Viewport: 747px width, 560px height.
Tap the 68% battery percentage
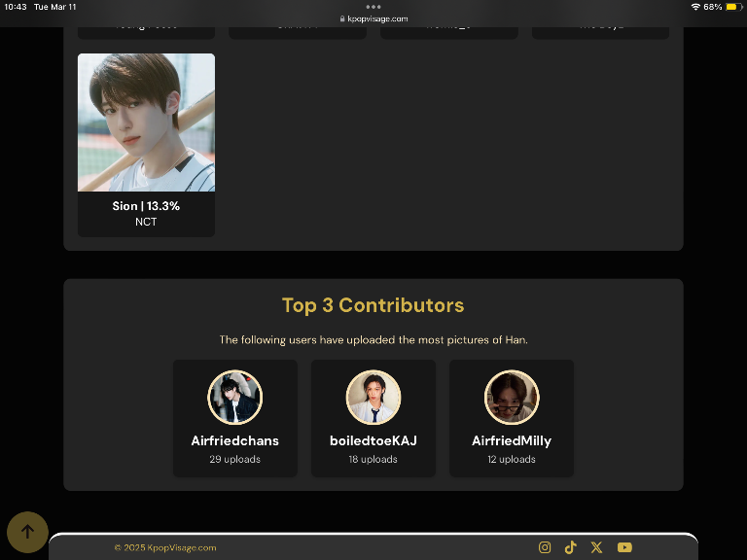pos(713,7)
